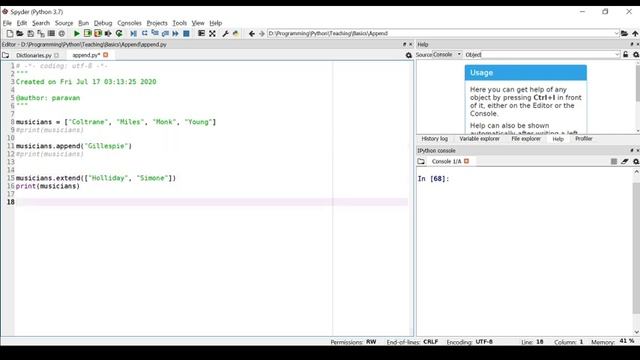Close the append.py tab
The image size is (640, 360).
(106, 55)
